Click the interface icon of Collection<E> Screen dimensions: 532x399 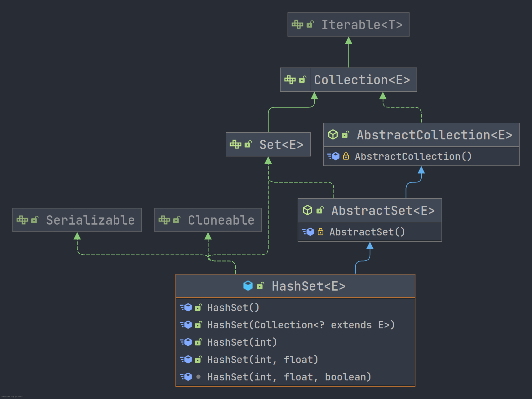[x=290, y=80]
